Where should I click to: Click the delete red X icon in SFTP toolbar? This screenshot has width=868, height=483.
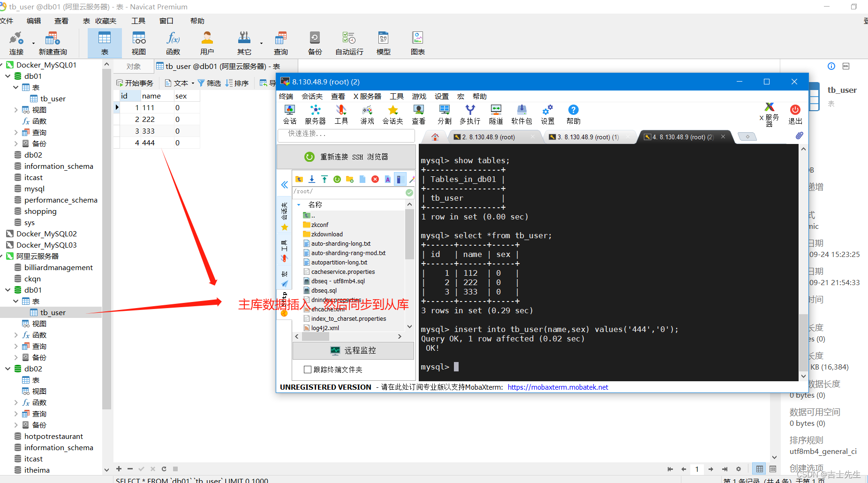pos(375,179)
